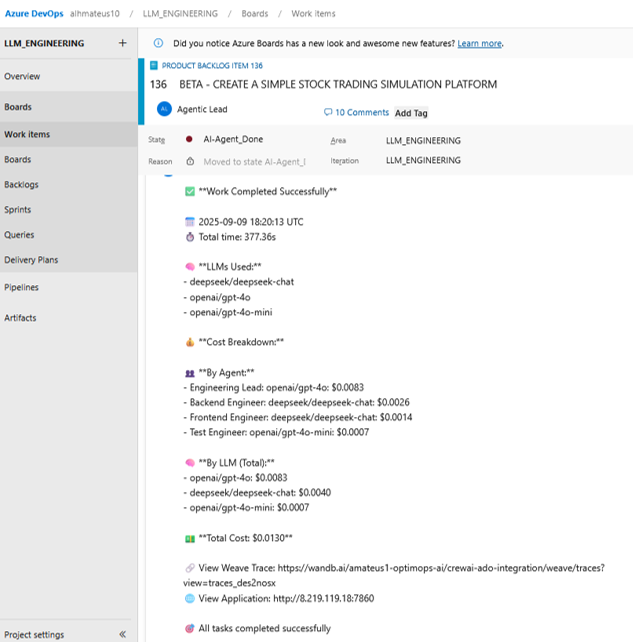
Task: Open Work items in the sidebar
Action: (27, 134)
